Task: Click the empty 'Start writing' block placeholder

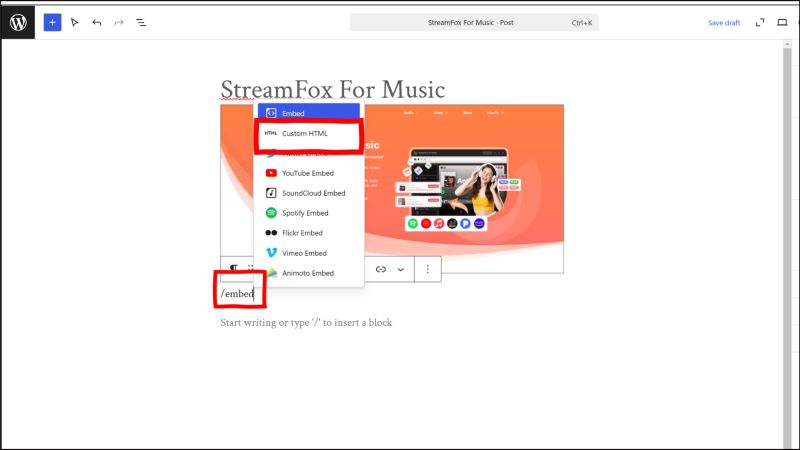Action: pyautogui.click(x=306, y=323)
